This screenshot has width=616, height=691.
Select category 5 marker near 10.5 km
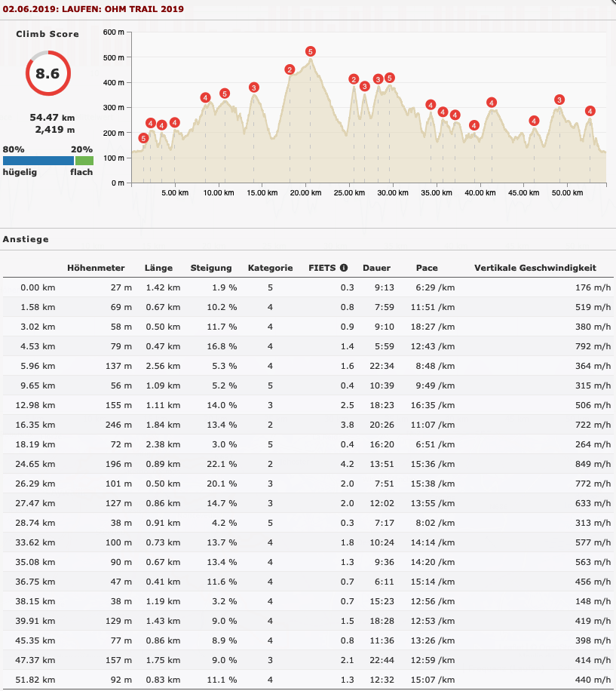[x=225, y=94]
